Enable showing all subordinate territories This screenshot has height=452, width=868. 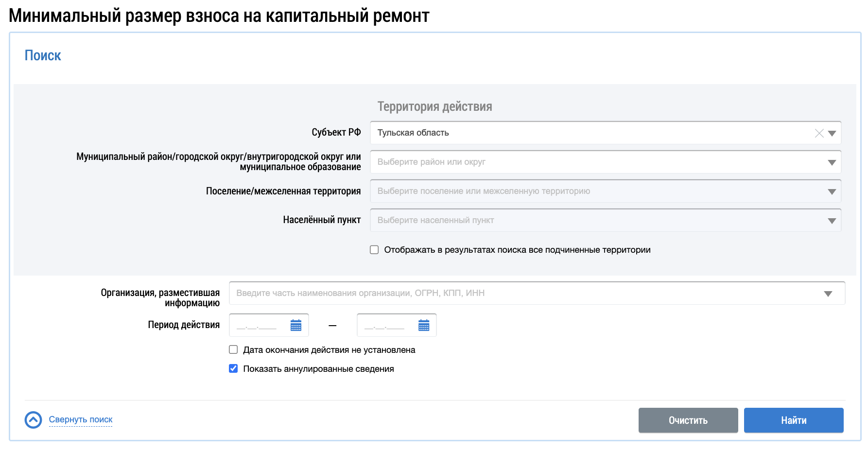pos(374,250)
